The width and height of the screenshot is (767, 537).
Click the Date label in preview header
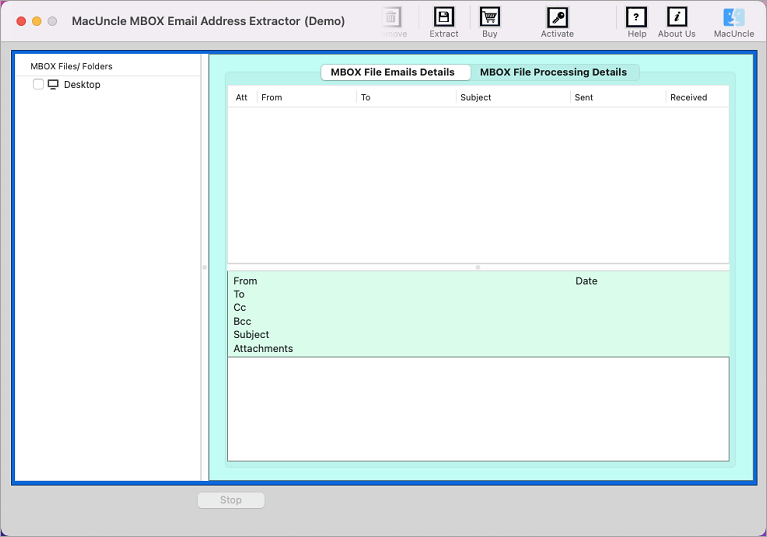point(586,281)
